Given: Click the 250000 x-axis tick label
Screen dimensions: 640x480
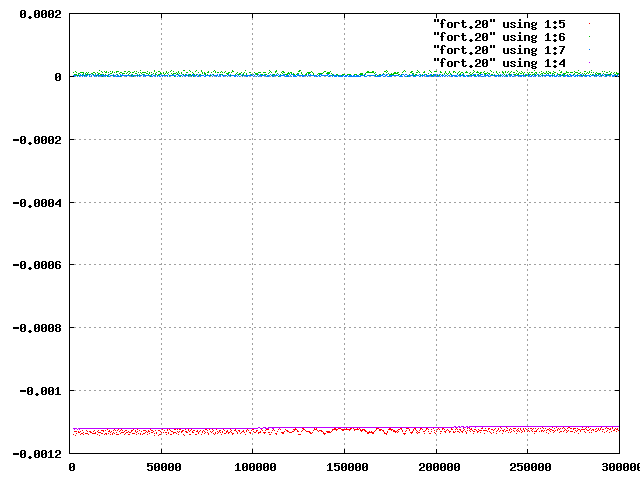Looking at the screenshot, I should coord(530,467).
